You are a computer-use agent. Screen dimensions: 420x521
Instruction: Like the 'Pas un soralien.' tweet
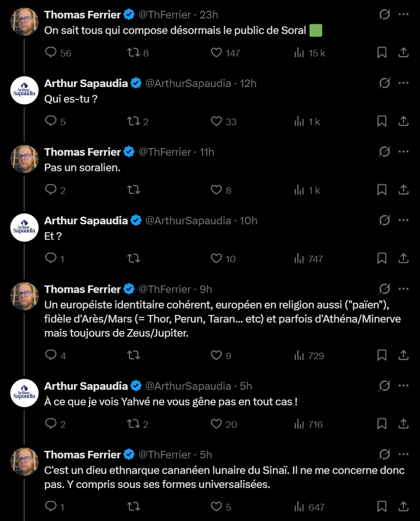[216, 190]
